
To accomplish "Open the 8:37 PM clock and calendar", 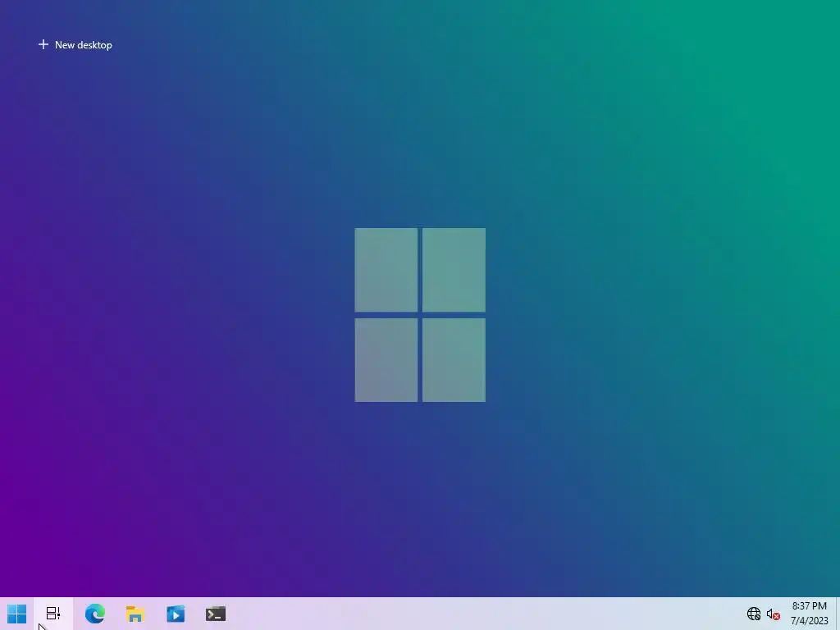I will [809, 614].
